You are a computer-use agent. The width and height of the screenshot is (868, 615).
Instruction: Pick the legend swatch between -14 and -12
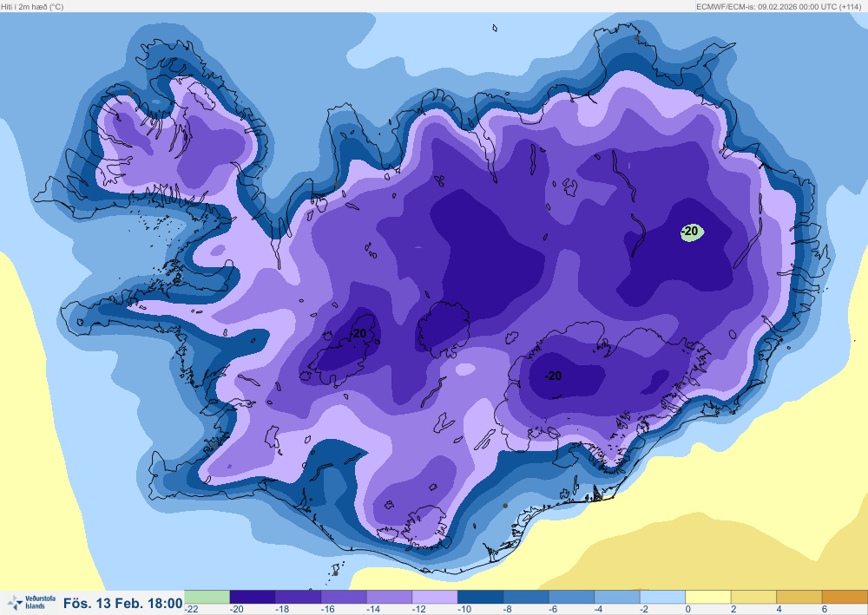[x=389, y=597]
